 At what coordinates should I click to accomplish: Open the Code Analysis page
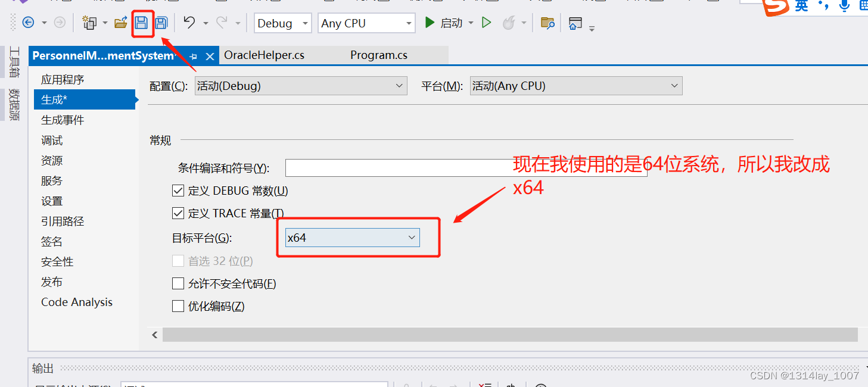(76, 302)
